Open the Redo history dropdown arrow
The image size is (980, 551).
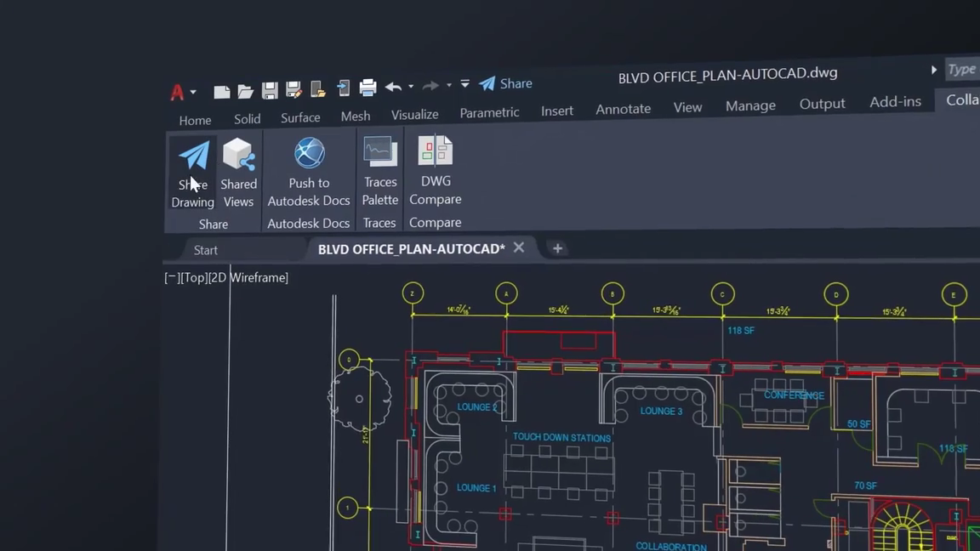coord(449,86)
